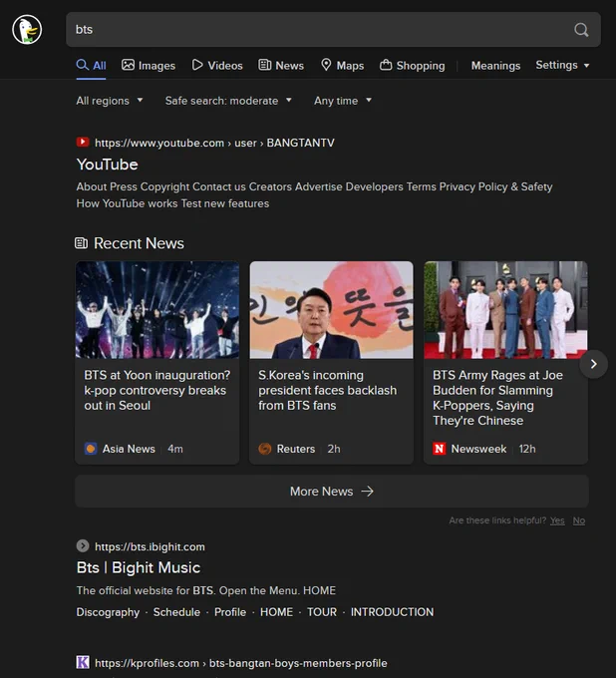The image size is (616, 678).
Task: Click the 4m timestamp on Asia News card
Action: pyautogui.click(x=175, y=449)
